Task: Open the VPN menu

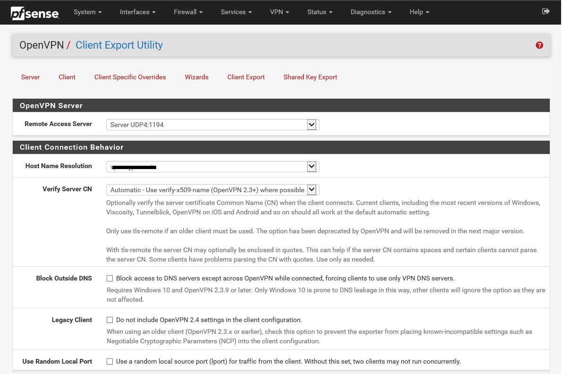Action: (280, 12)
